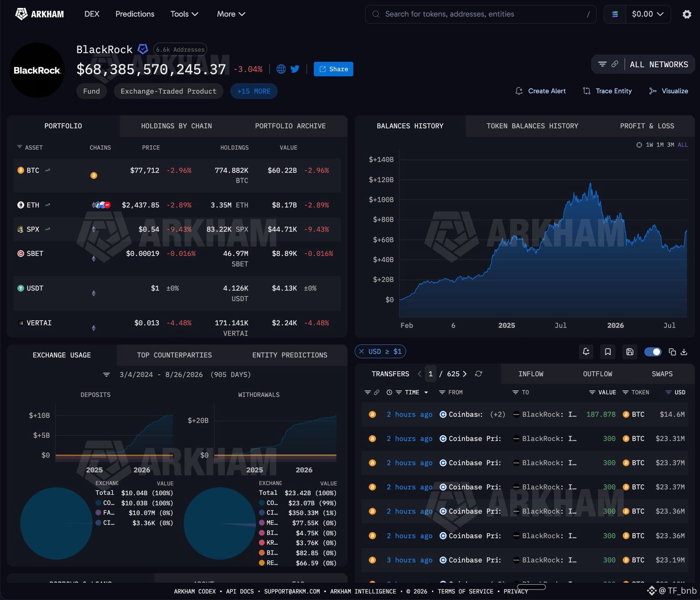700x600 pixels.
Task: Select the ALL chart range
Action: [683, 145]
